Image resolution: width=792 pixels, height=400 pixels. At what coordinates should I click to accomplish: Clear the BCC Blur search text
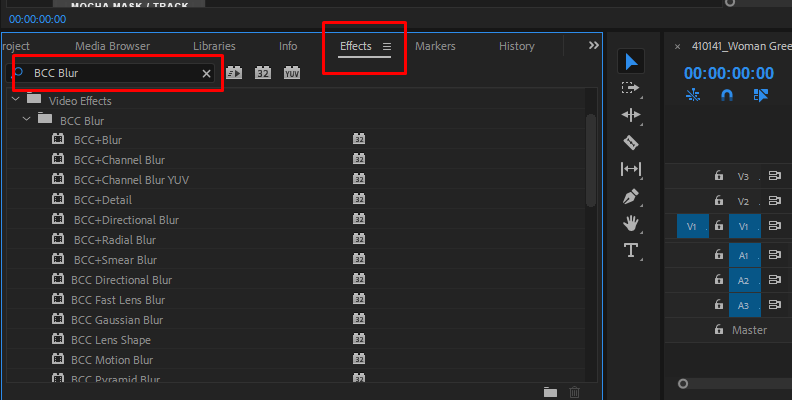coord(206,74)
